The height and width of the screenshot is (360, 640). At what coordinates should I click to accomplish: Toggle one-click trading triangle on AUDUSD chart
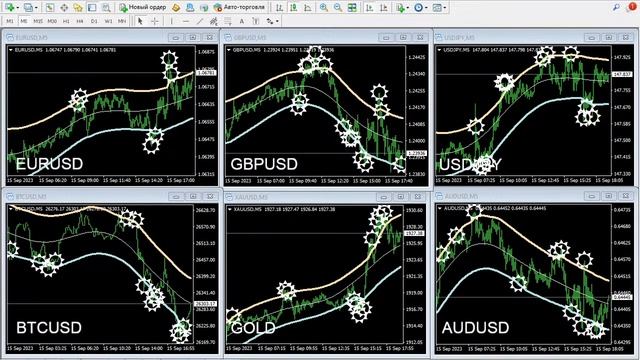[440, 208]
